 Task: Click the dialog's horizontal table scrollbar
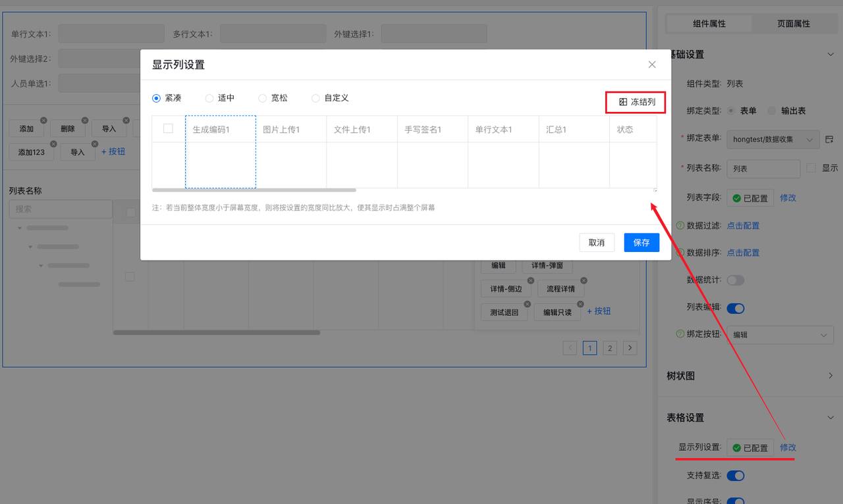(254, 190)
